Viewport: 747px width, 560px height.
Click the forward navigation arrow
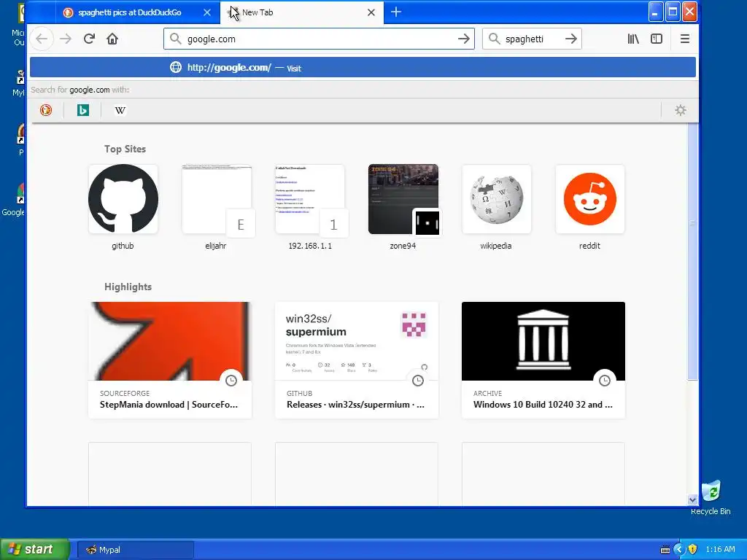tap(65, 39)
